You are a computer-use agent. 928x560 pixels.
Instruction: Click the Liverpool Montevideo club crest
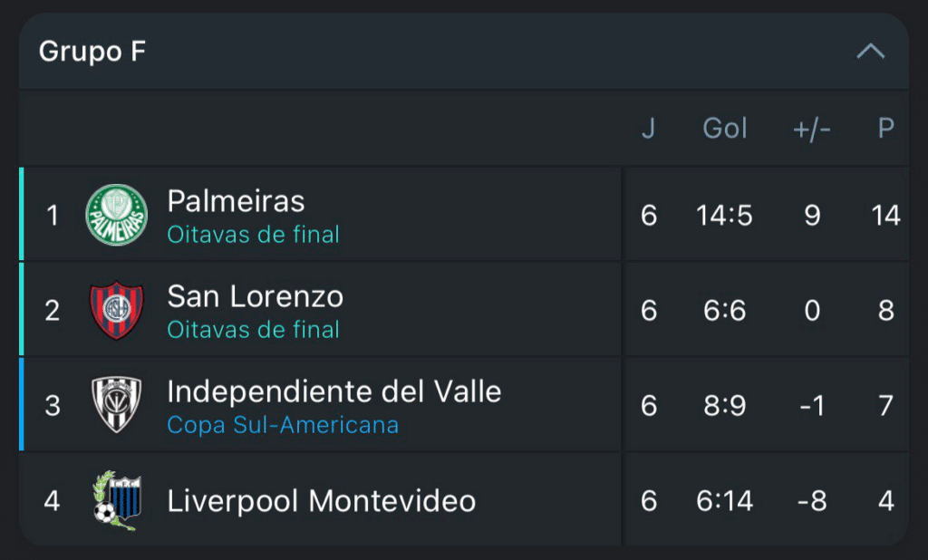tap(115, 500)
